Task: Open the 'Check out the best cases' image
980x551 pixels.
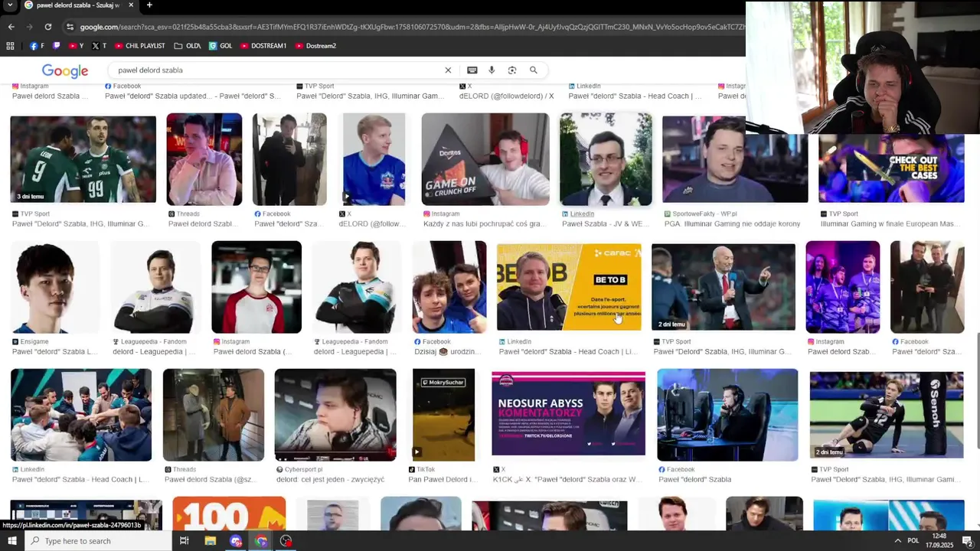Action: pos(891,168)
